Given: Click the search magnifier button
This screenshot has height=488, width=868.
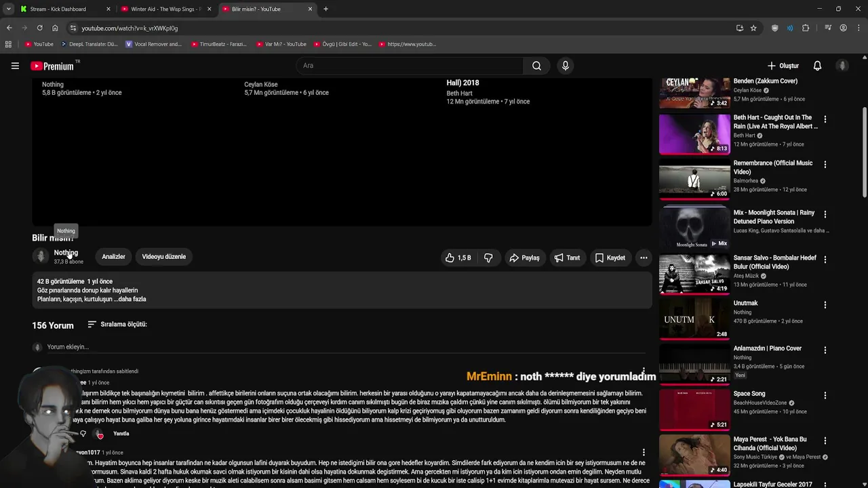Looking at the screenshot, I should pos(536,66).
